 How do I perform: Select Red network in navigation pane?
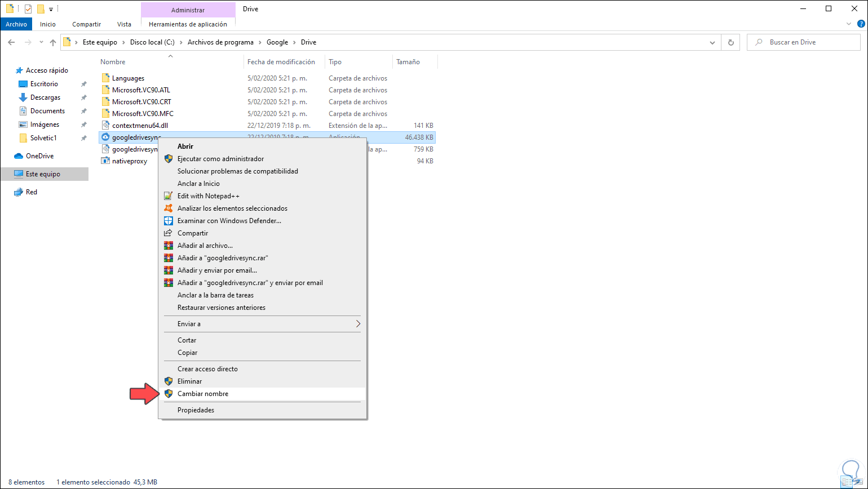point(31,192)
